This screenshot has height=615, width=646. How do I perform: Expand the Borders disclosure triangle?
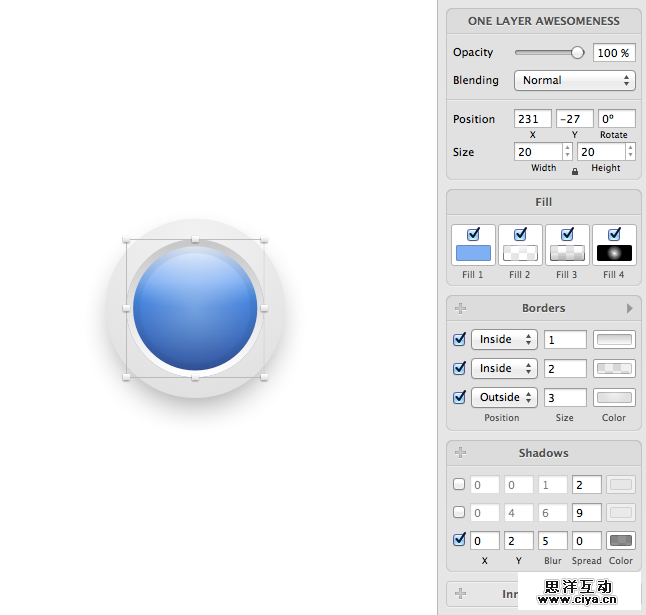[x=629, y=308]
